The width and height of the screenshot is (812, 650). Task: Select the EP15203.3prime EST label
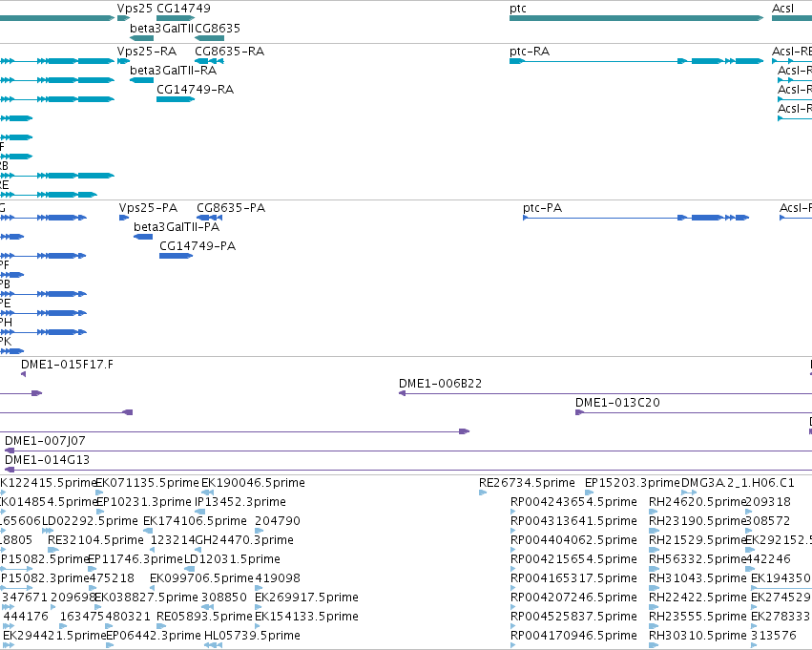coord(633,483)
